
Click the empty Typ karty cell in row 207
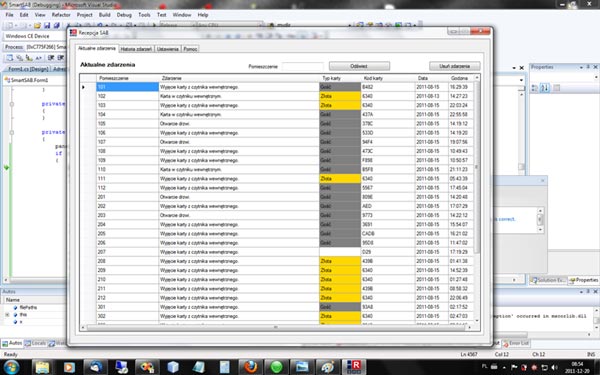coord(340,252)
